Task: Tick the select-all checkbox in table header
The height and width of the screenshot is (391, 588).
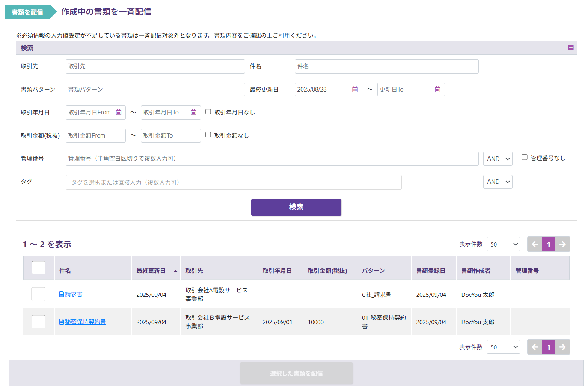Action: click(39, 268)
